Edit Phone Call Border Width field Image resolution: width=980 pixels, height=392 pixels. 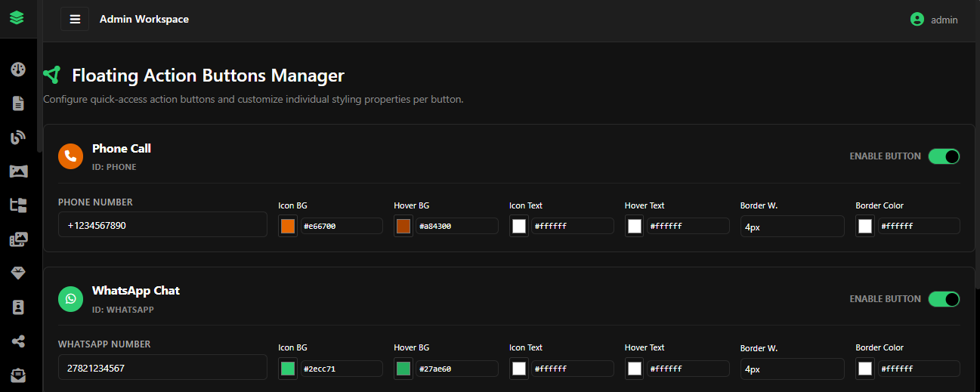tap(793, 227)
